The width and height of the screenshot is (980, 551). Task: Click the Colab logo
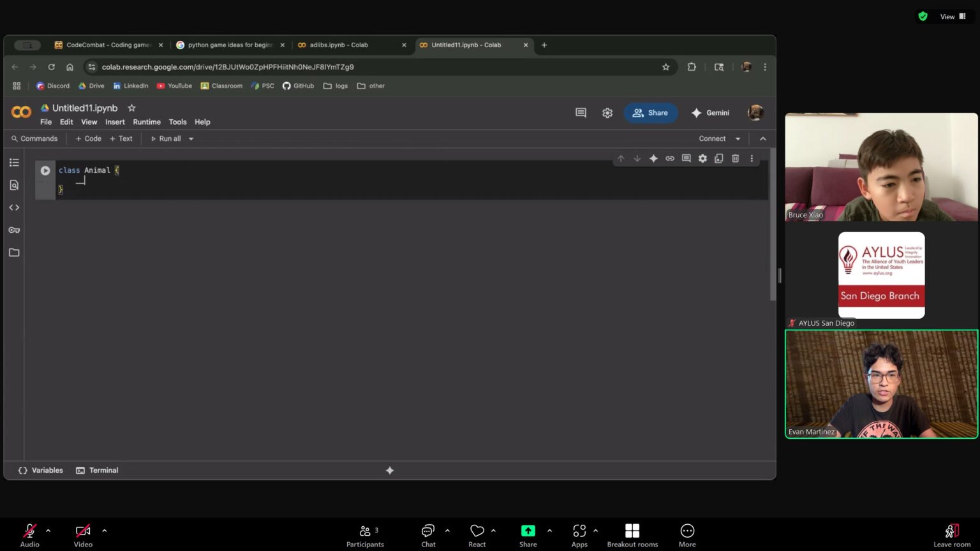pyautogui.click(x=21, y=112)
